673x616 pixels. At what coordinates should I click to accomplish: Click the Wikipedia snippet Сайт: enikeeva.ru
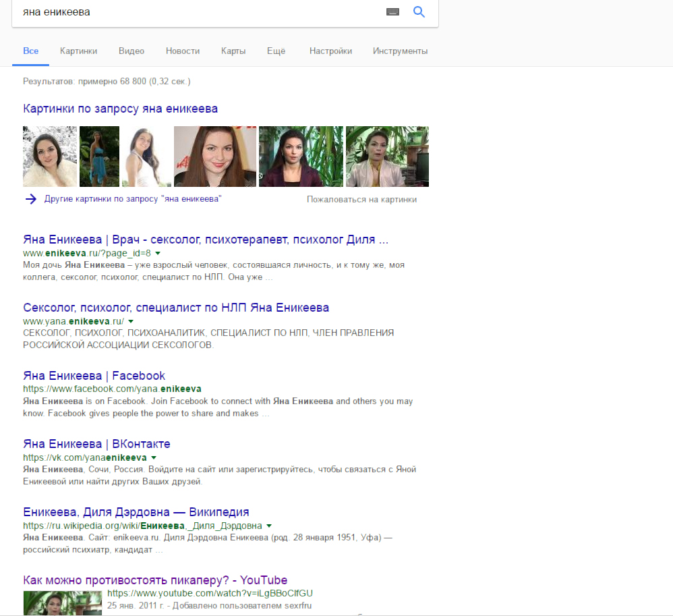click(x=208, y=543)
